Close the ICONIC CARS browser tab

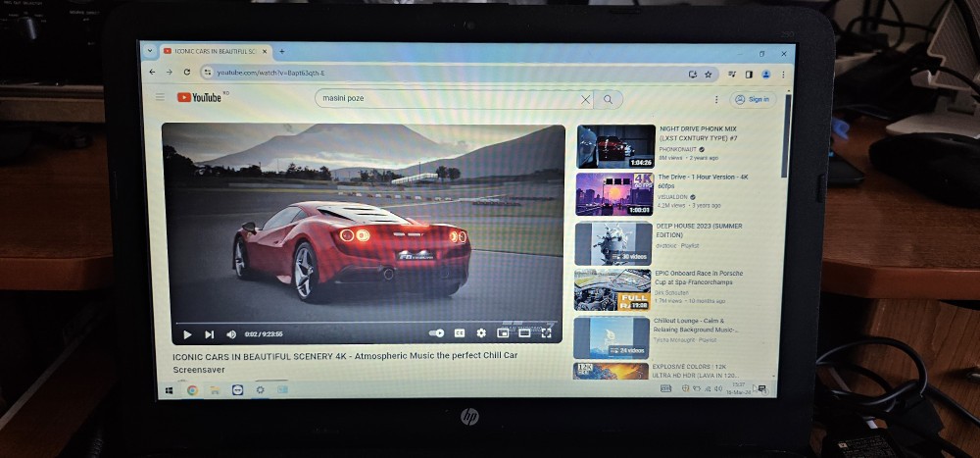[x=265, y=51]
